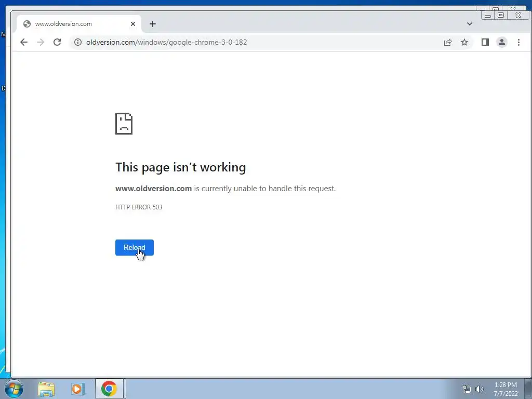Minimize the Chrome window
532x399 pixels.
(488, 15)
